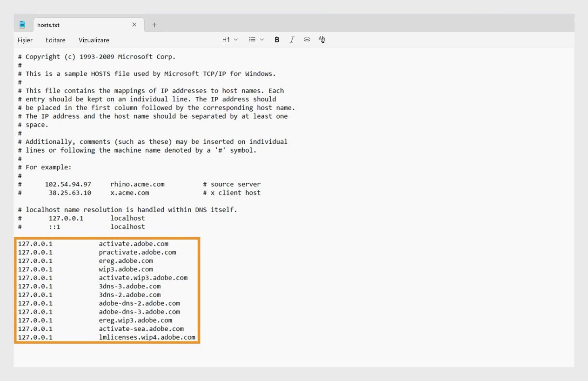Screen dimensions: 588x381
Task: Click the Notepad app icon
Action: (x=22, y=25)
